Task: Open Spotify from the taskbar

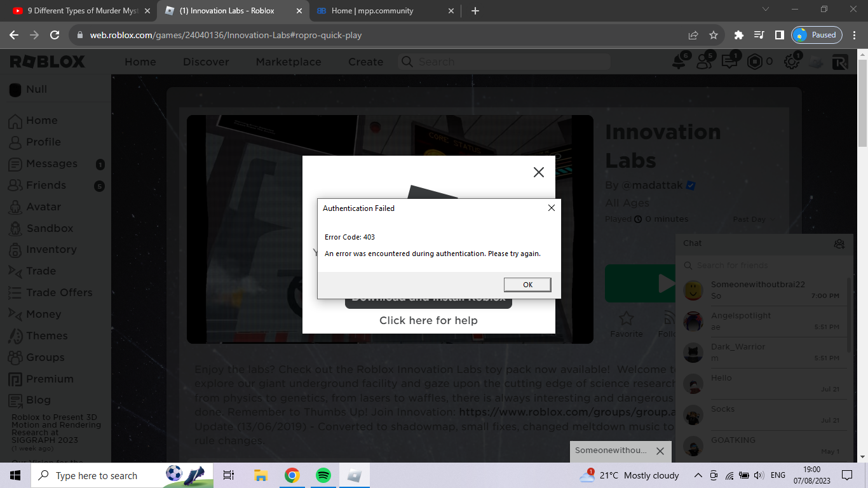Action: (x=323, y=475)
